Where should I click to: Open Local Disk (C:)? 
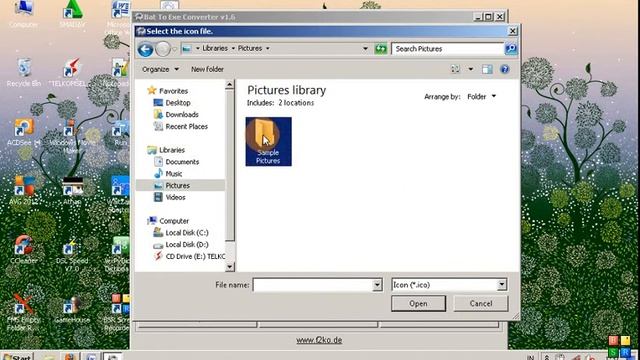click(x=187, y=233)
